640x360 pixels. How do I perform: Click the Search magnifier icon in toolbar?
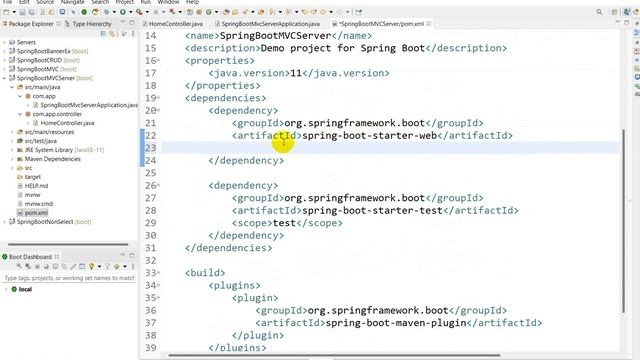pyautogui.click(x=599, y=12)
